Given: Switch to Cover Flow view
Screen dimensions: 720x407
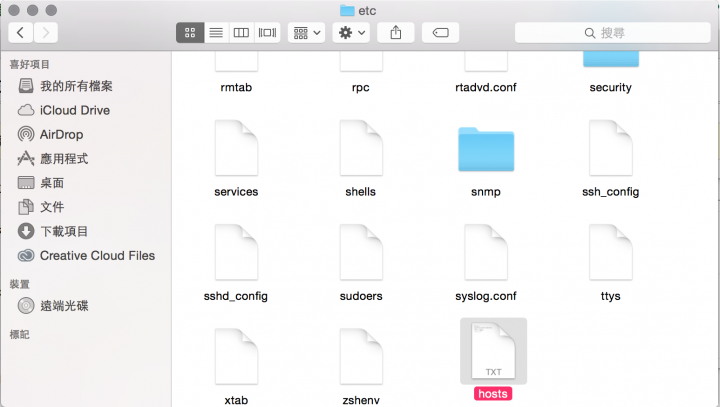Looking at the screenshot, I should [x=267, y=33].
